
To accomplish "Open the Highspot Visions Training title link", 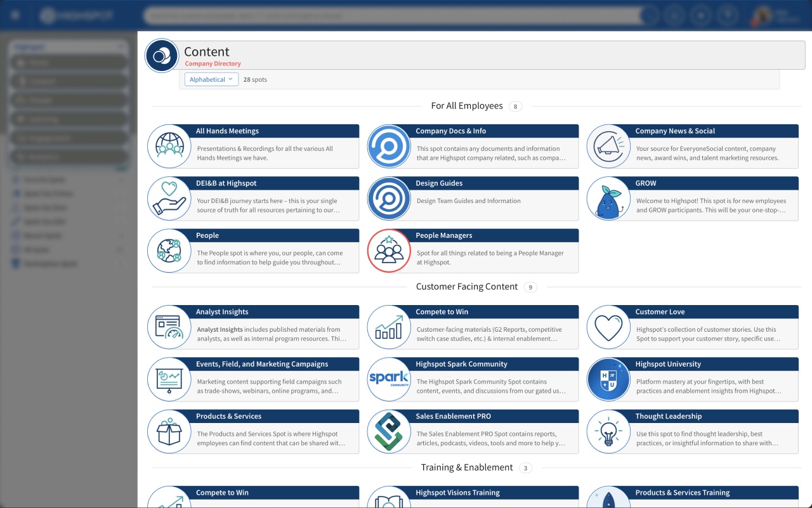I will click(x=457, y=493).
